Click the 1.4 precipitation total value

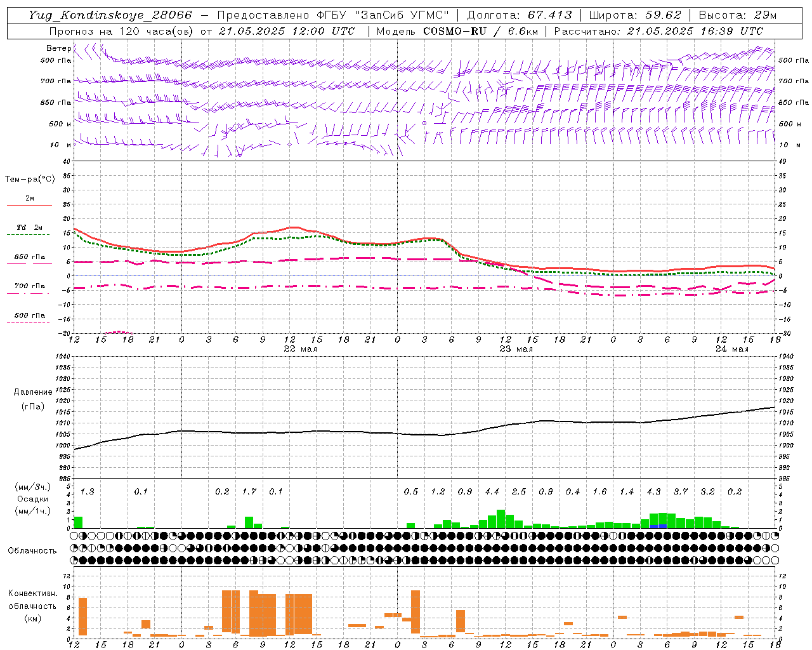click(627, 491)
